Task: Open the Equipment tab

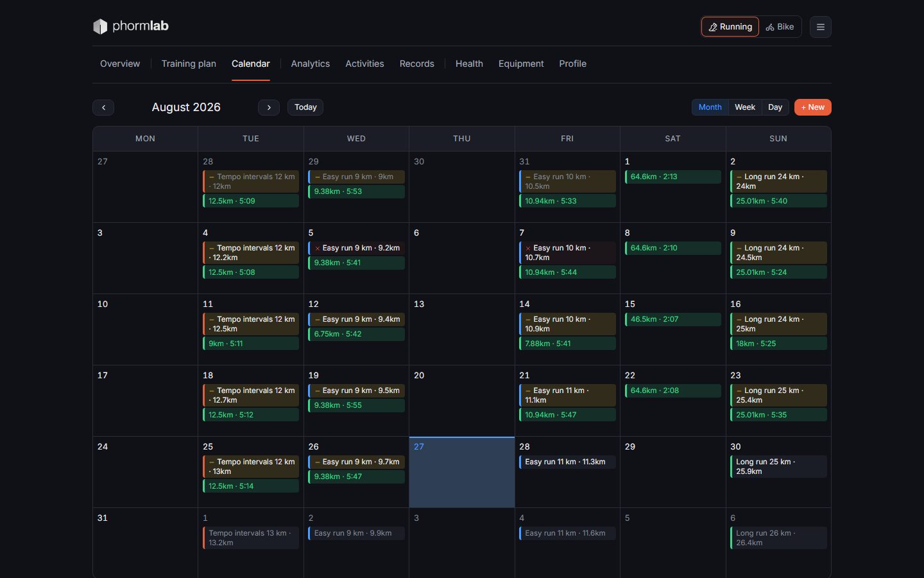Action: coord(521,64)
